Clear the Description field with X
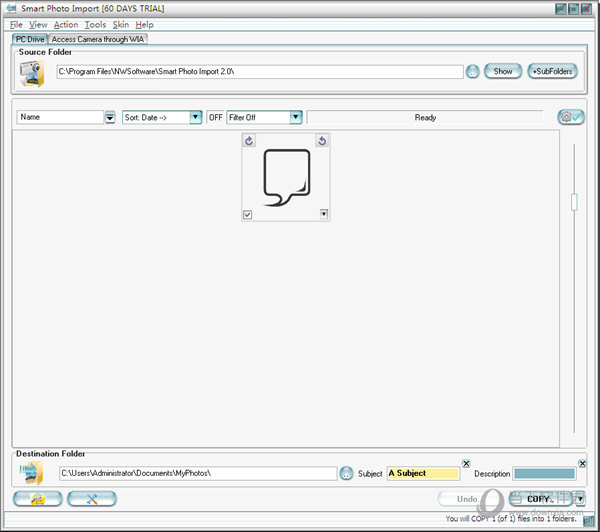 (x=582, y=463)
